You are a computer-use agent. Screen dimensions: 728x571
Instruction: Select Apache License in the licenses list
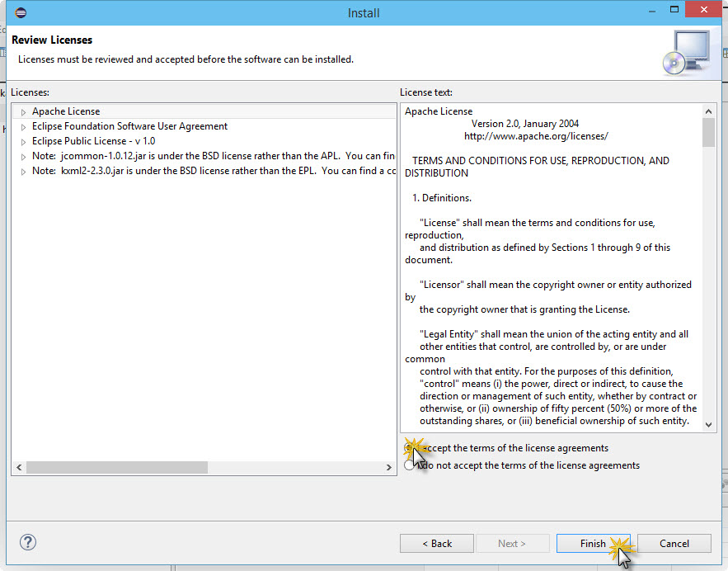point(66,111)
